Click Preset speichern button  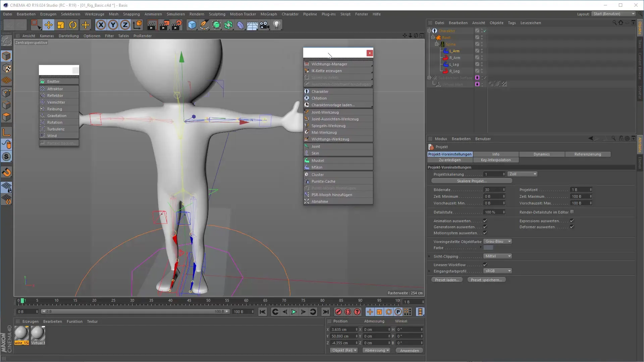(x=486, y=280)
